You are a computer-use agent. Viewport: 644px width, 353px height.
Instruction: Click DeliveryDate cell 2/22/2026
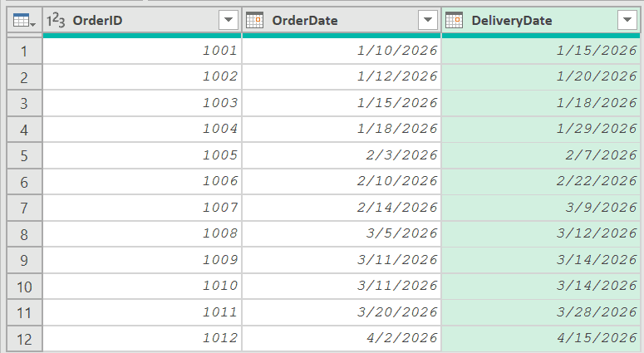click(x=541, y=181)
